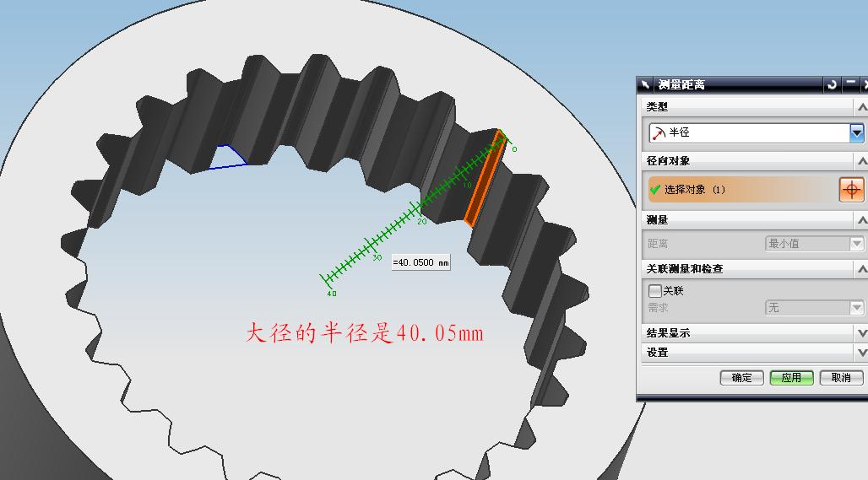The width and height of the screenshot is (868, 480).
Task: Click the 确定 button
Action: tap(742, 378)
